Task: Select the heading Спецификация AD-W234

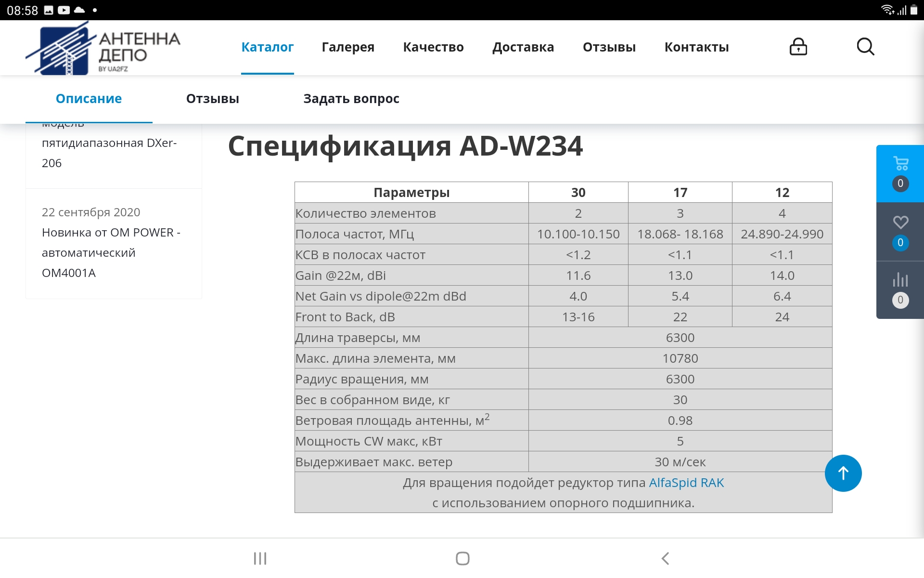Action: point(405,146)
